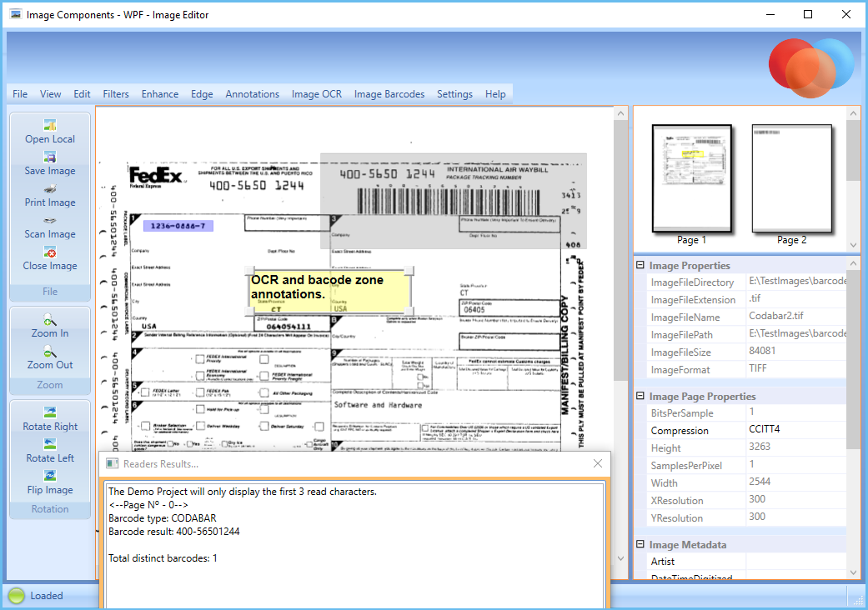Click the Rotate Right icon
Viewport: 868px width, 610px height.
pos(50,412)
